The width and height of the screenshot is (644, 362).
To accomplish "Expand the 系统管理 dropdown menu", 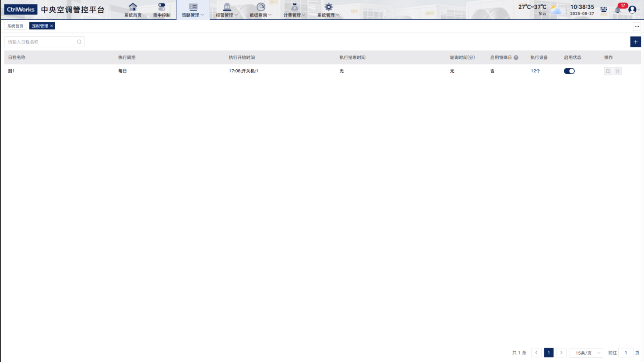I will pos(328,10).
